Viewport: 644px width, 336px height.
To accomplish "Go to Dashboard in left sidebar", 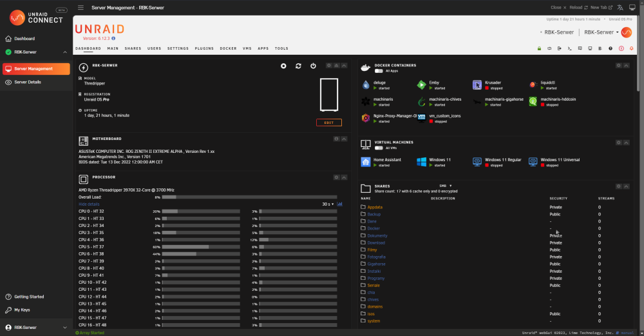I will click(20, 39).
